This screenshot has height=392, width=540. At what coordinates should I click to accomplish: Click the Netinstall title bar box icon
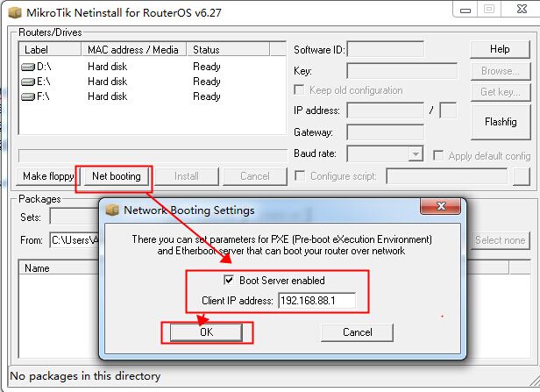pos(15,13)
